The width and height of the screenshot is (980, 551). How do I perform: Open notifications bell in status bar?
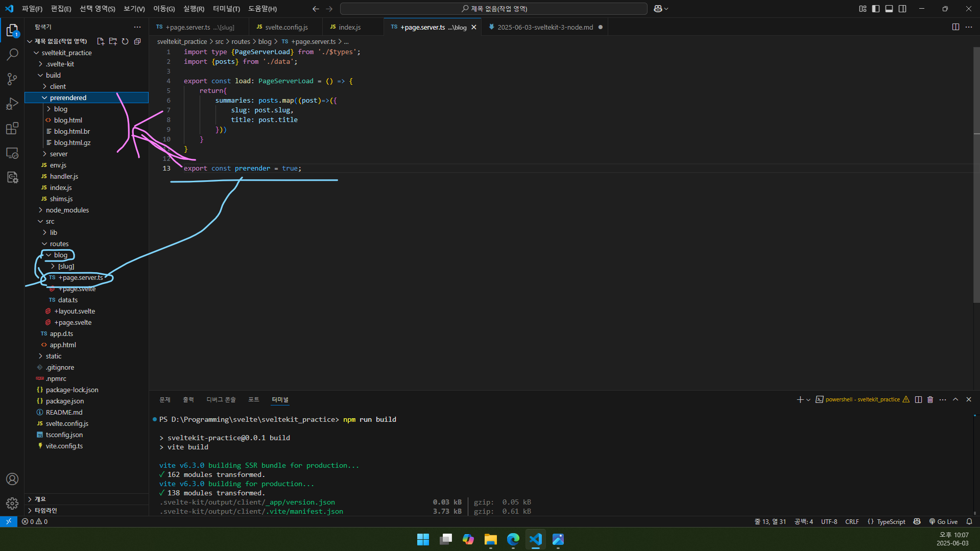[969, 521]
